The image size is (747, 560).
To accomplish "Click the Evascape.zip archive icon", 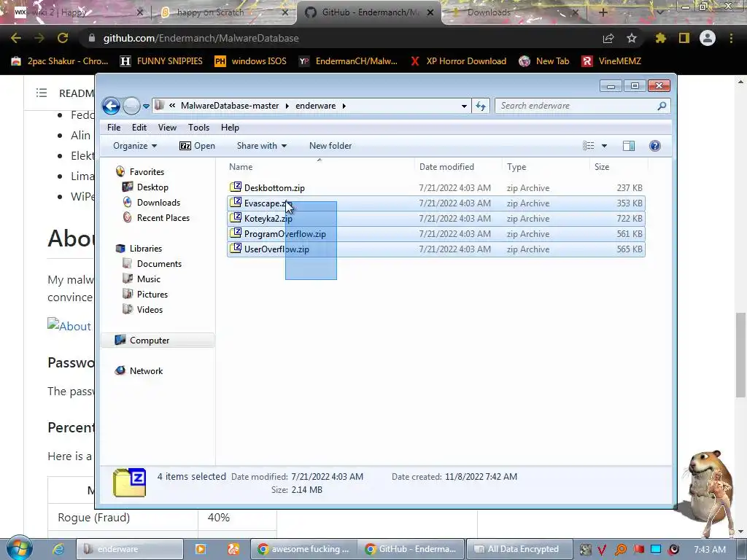I will coord(236,203).
